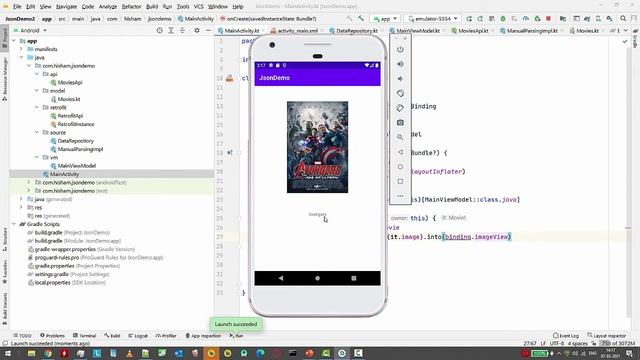The height and width of the screenshot is (360, 640).
Task: Open the Layout Inspector
Action: click(607, 336)
